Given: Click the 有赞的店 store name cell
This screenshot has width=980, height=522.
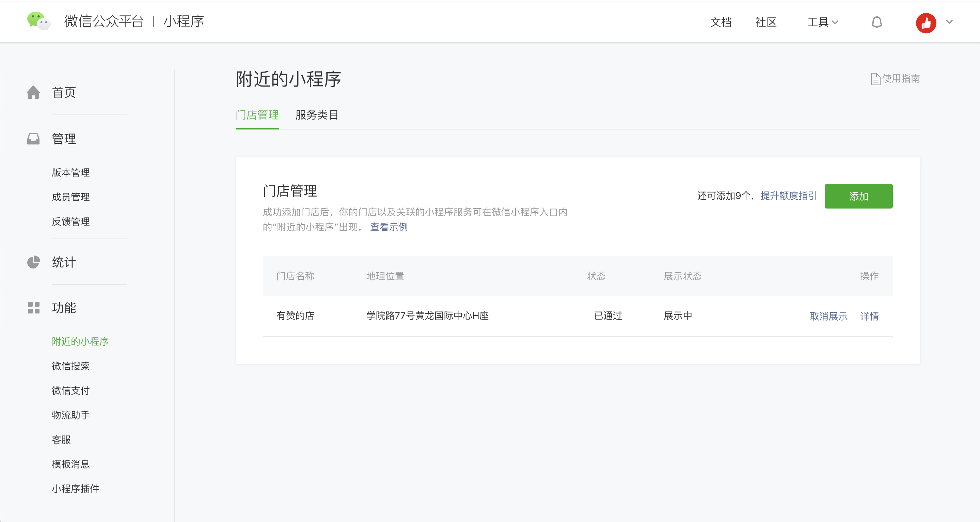Looking at the screenshot, I should [x=295, y=316].
